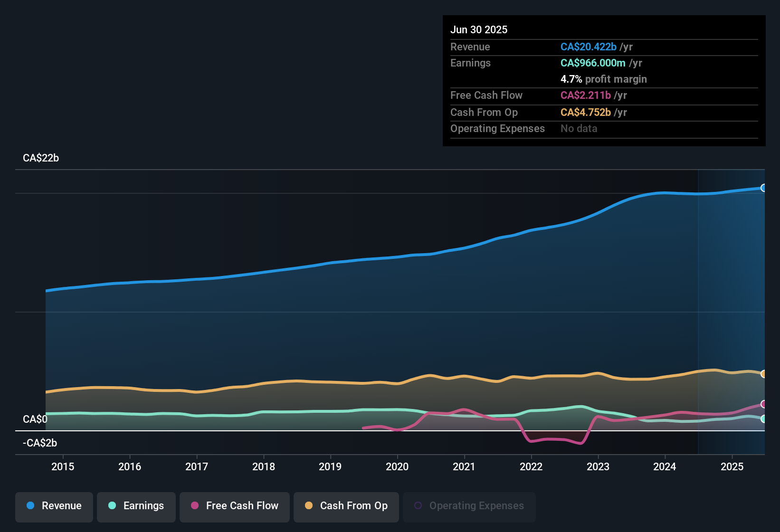Click the CA$2.211b free cash flow value

585,95
